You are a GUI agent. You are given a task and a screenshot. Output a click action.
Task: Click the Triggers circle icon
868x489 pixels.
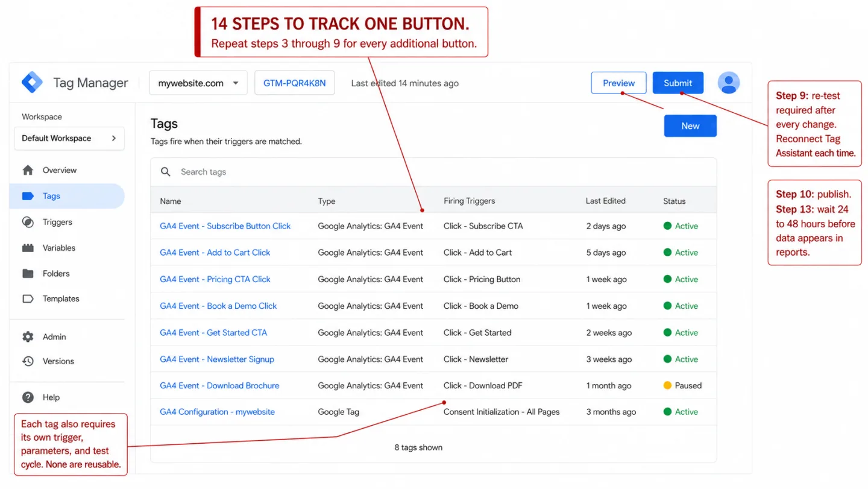pyautogui.click(x=28, y=222)
